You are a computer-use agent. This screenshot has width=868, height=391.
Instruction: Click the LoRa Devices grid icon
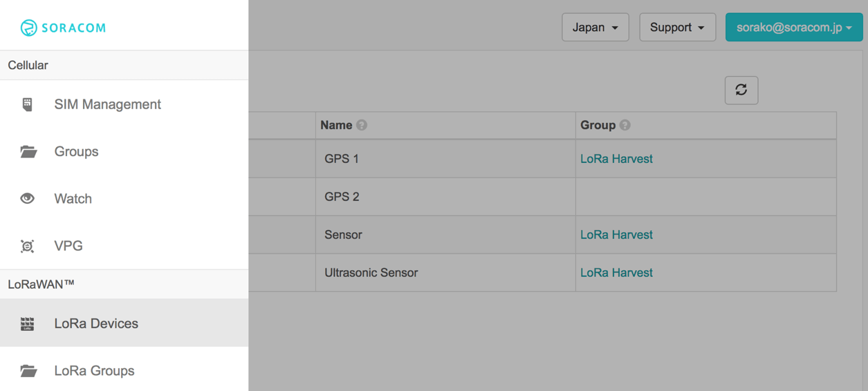27,323
